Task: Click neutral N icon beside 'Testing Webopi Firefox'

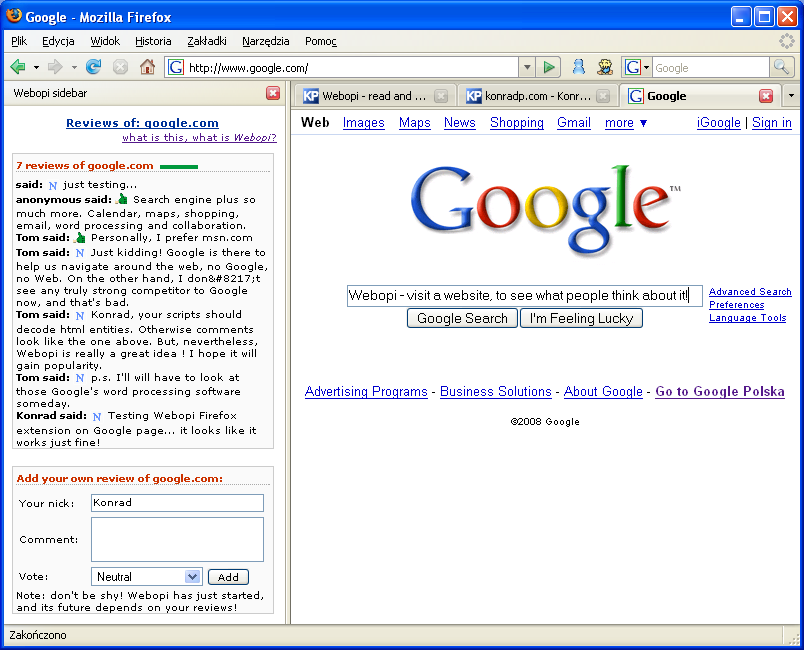Action: point(97,416)
